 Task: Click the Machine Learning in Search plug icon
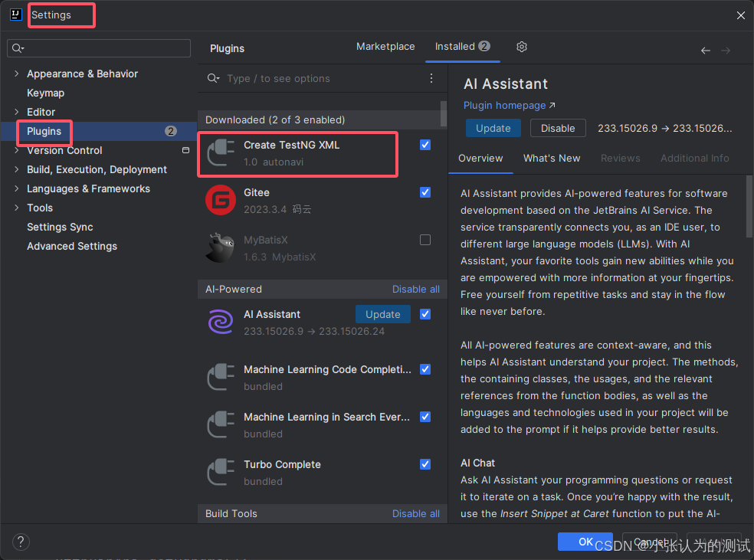tap(221, 424)
